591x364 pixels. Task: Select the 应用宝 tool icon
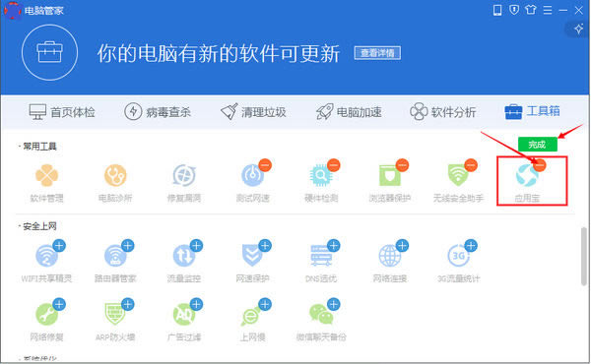pyautogui.click(x=527, y=175)
